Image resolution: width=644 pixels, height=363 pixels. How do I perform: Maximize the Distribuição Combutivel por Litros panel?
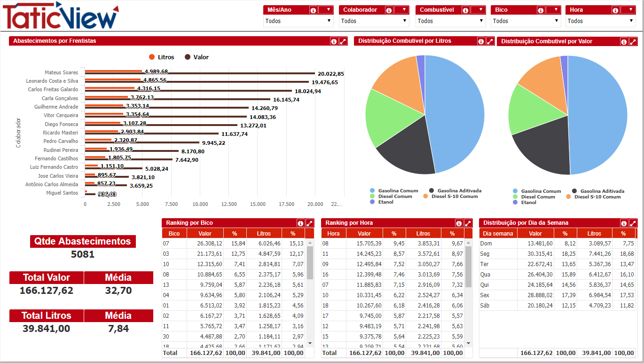[490, 41]
